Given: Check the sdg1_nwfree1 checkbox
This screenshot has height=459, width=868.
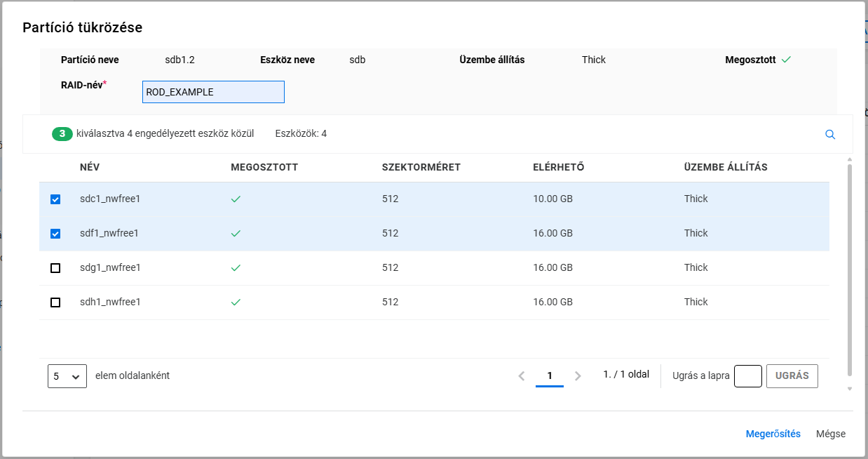Looking at the screenshot, I should [x=56, y=268].
